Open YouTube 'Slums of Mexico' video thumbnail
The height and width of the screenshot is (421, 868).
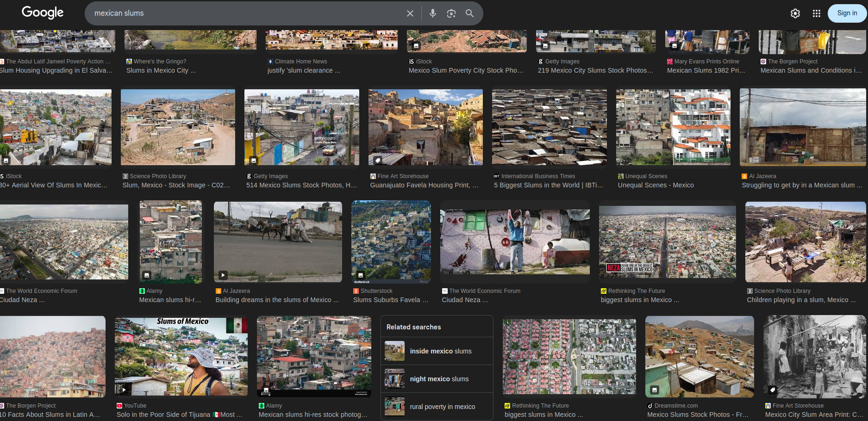point(181,356)
